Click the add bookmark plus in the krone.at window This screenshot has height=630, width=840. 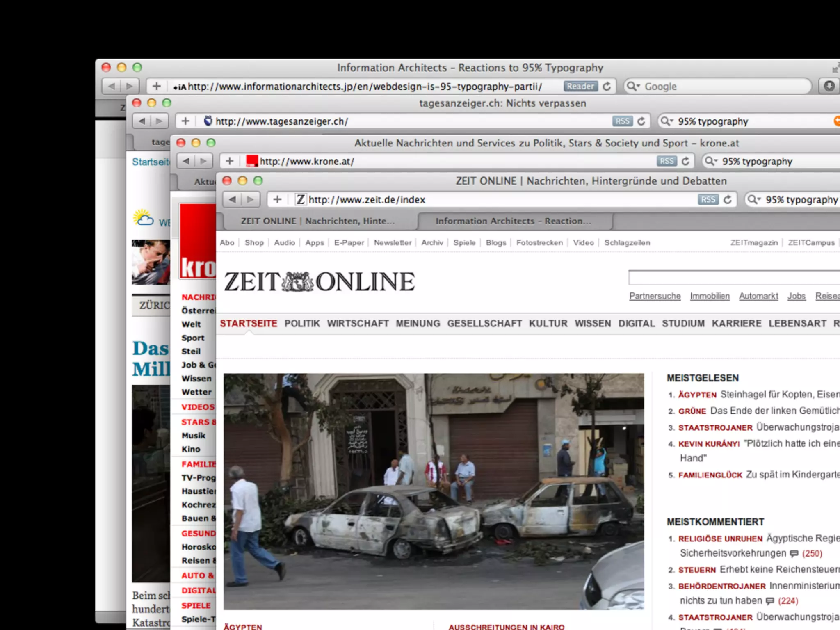(x=230, y=161)
